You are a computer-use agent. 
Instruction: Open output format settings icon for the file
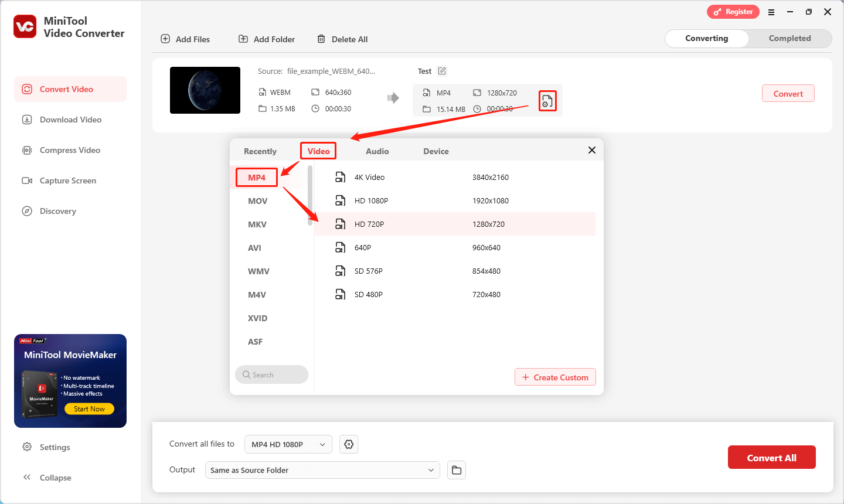tap(547, 101)
